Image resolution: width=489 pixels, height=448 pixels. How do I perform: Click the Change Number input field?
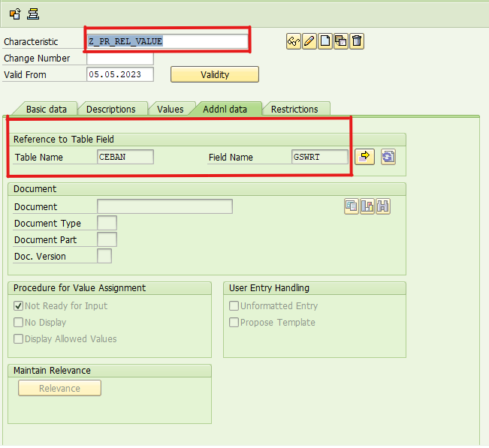pos(120,59)
